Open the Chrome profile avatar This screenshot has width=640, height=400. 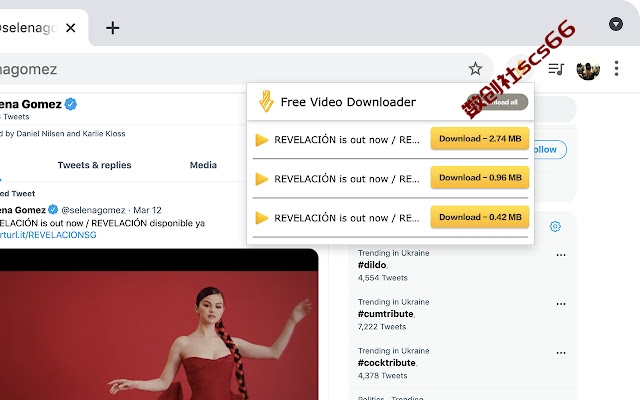588,69
